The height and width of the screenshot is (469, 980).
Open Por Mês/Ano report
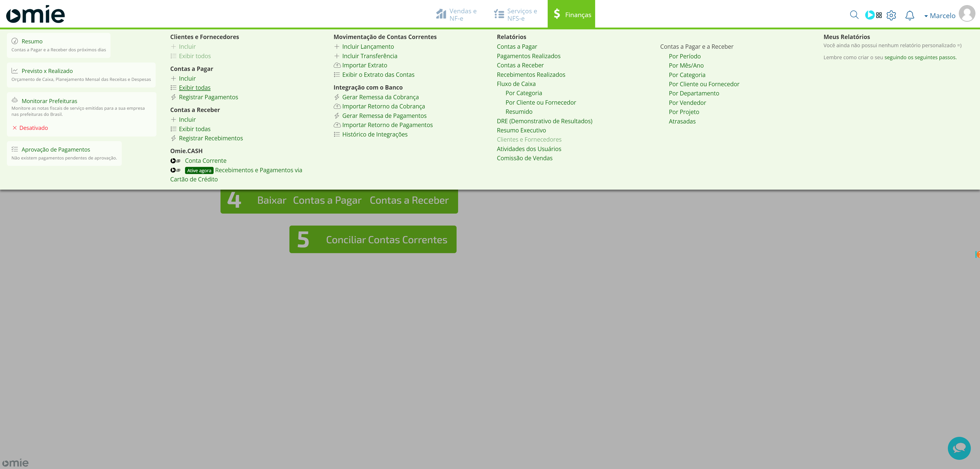point(686,65)
